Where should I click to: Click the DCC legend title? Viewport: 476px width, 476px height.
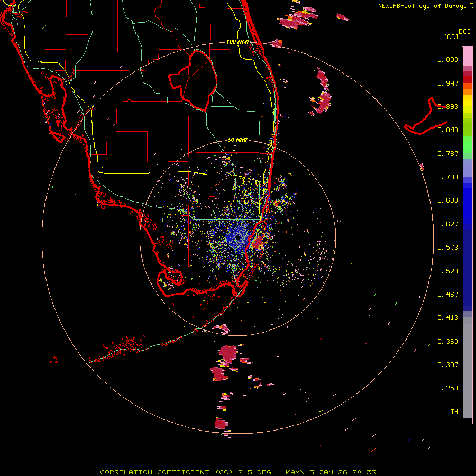[x=464, y=32]
